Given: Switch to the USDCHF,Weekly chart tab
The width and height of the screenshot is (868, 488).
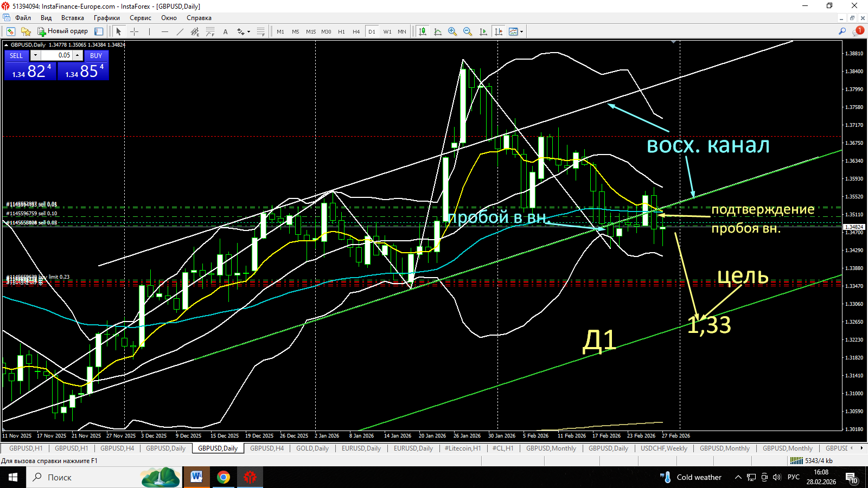Looking at the screenshot, I should click(664, 448).
